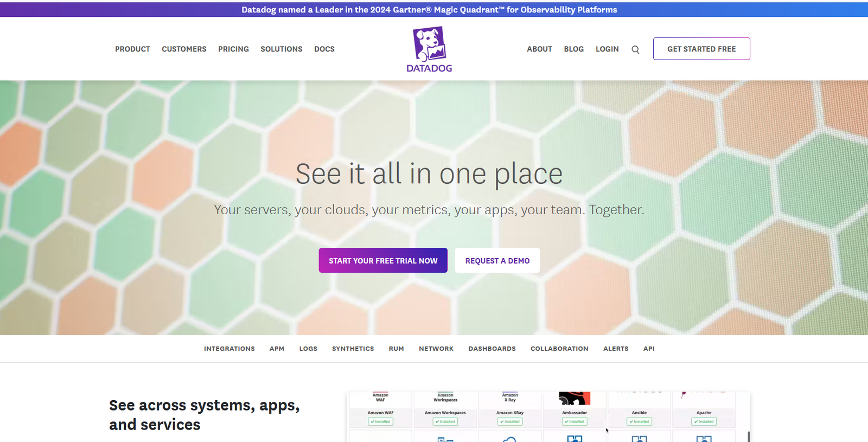Viewport: 868px width, 442px height.
Task: Open the Gartner Magic Quadrant banner
Action: coord(429,10)
